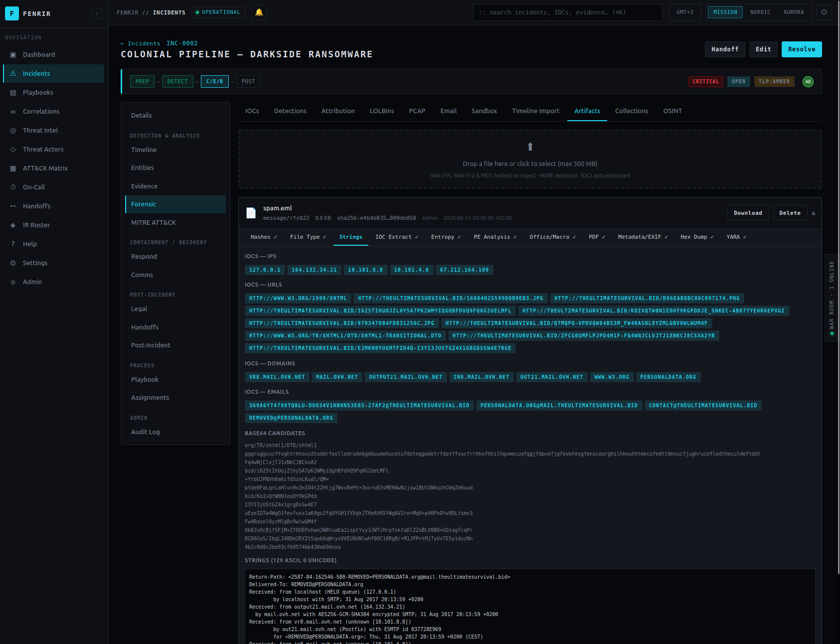Click the CRITICAL severity badge

click(706, 82)
